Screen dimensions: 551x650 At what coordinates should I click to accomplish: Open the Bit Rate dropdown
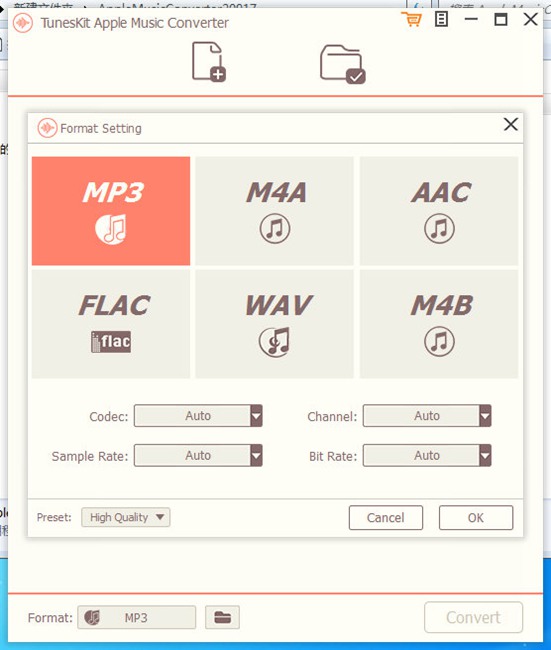pyautogui.click(x=427, y=456)
